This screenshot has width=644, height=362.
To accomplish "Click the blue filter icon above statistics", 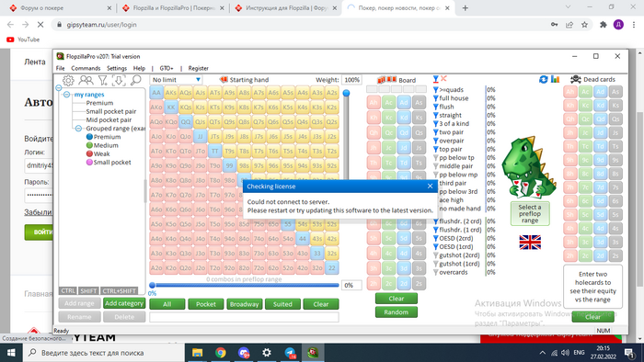I will 436,79.
